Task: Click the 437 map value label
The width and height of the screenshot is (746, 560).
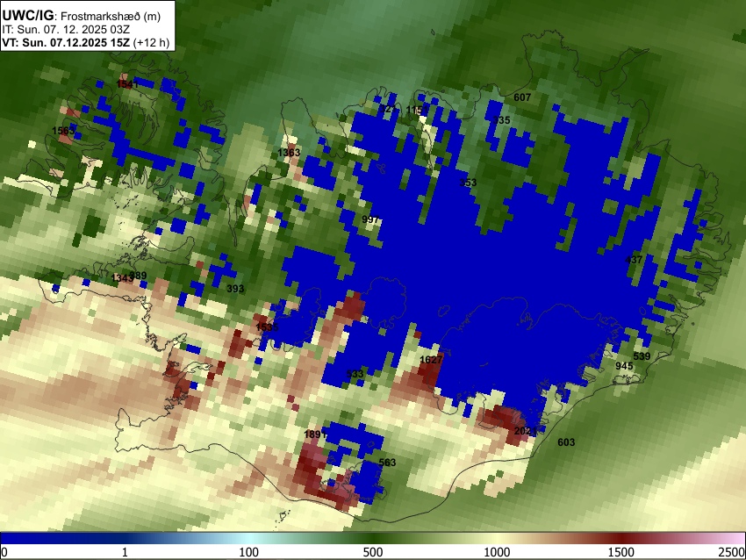Action: tap(634, 260)
